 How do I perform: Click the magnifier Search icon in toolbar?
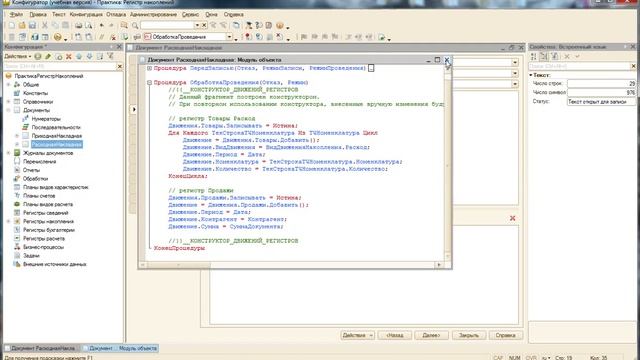coord(135,25)
